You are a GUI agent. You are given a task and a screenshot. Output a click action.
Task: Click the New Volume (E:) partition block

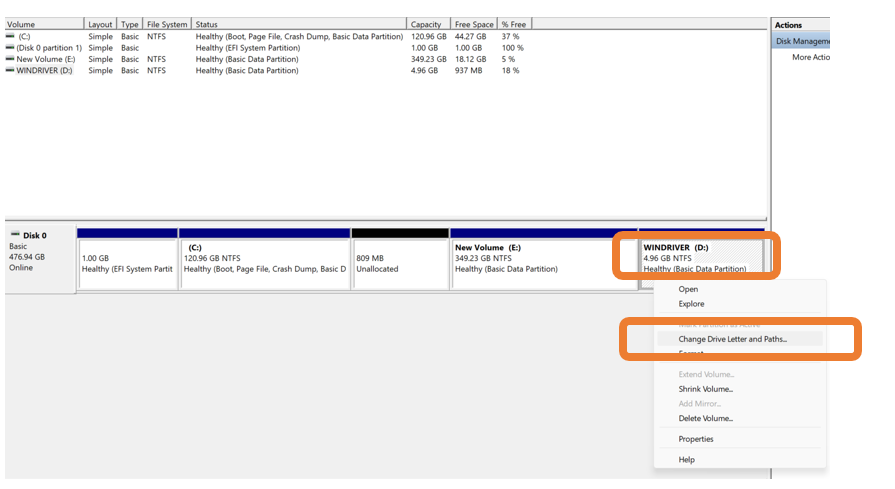point(543,263)
